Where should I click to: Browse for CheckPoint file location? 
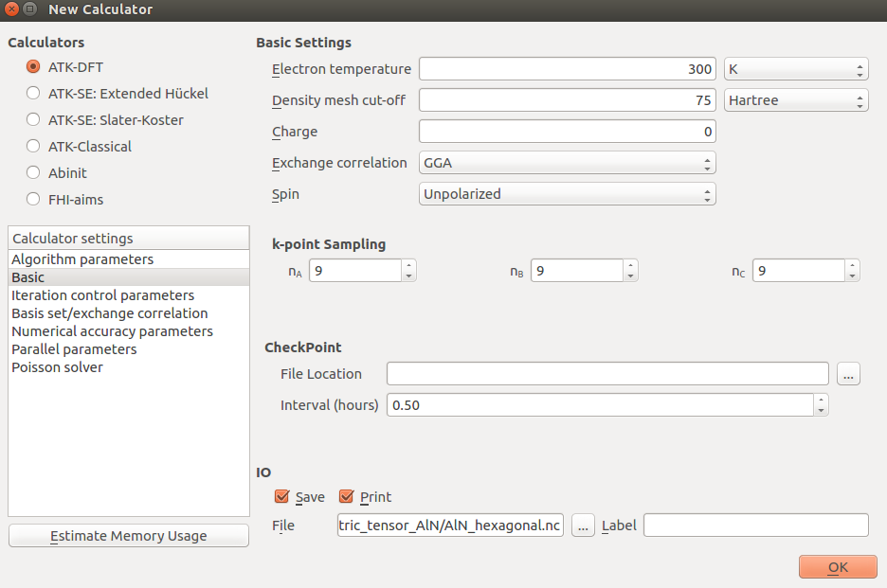pyautogui.click(x=848, y=374)
